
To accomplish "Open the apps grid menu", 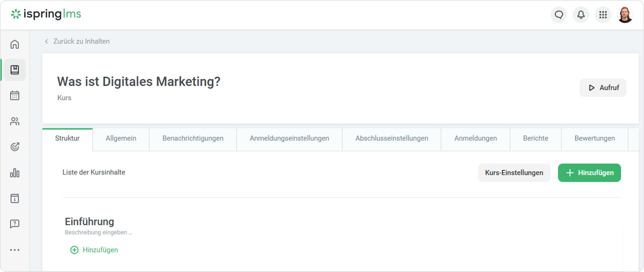I will click(x=603, y=15).
